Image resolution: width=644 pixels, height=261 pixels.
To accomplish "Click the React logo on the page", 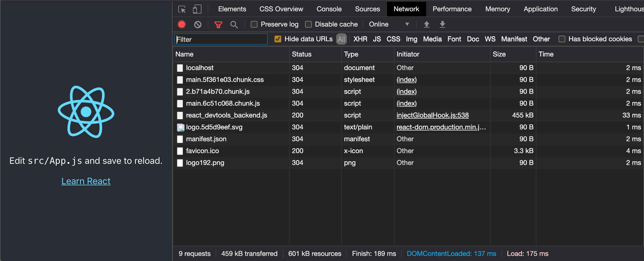I will [x=86, y=112].
